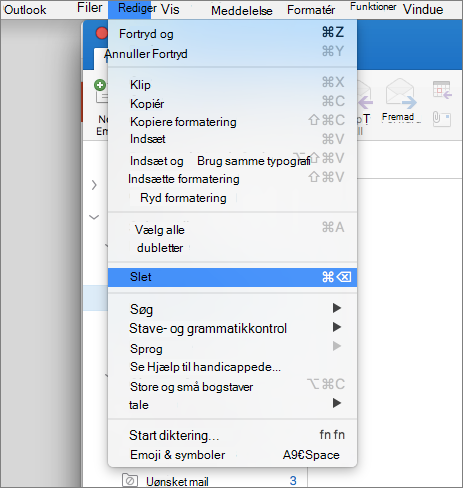
Task: Click the new email plus icon
Action: tap(100, 85)
